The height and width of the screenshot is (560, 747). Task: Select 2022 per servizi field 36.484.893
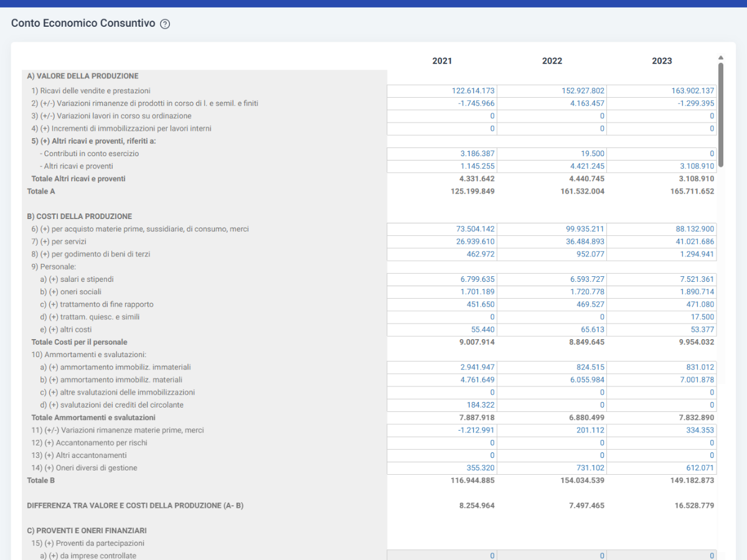tap(552, 242)
